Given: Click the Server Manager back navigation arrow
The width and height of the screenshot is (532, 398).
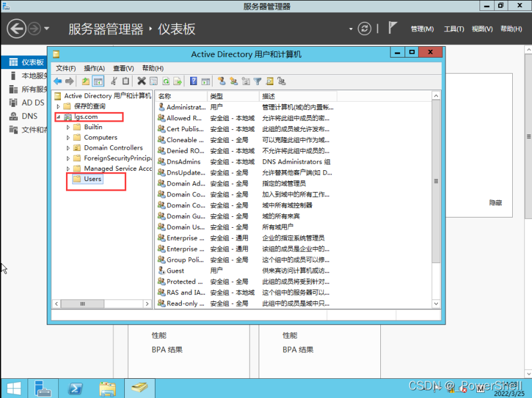Looking at the screenshot, I should [16, 29].
